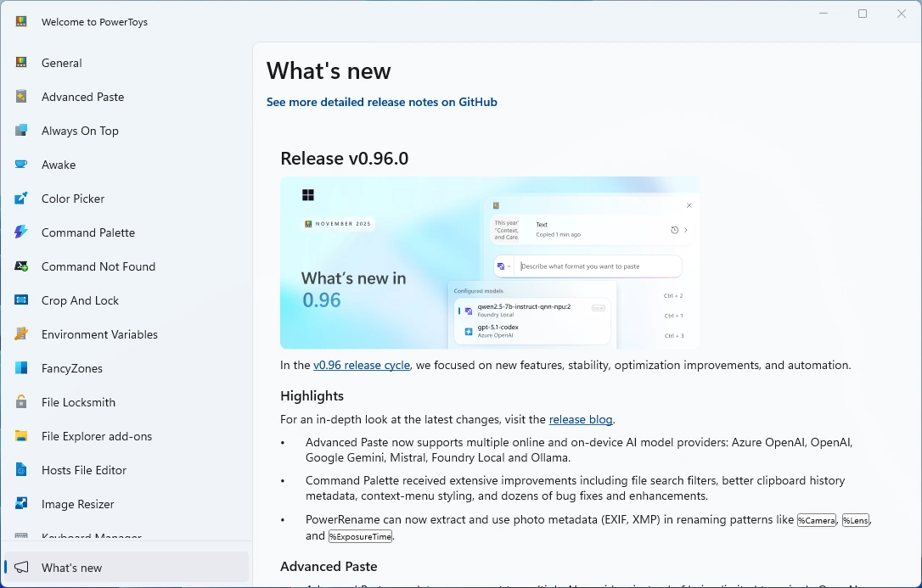Open the Command Not Found page
Image resolution: width=922 pixels, height=588 pixels.
pyautogui.click(x=98, y=266)
